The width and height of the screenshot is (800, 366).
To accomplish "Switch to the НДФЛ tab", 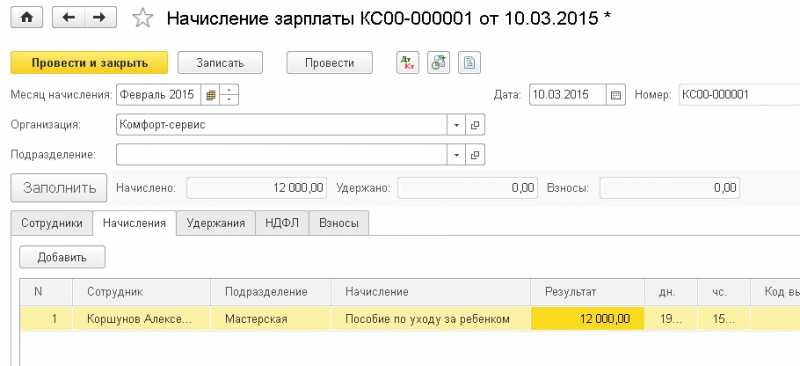I will click(x=282, y=223).
